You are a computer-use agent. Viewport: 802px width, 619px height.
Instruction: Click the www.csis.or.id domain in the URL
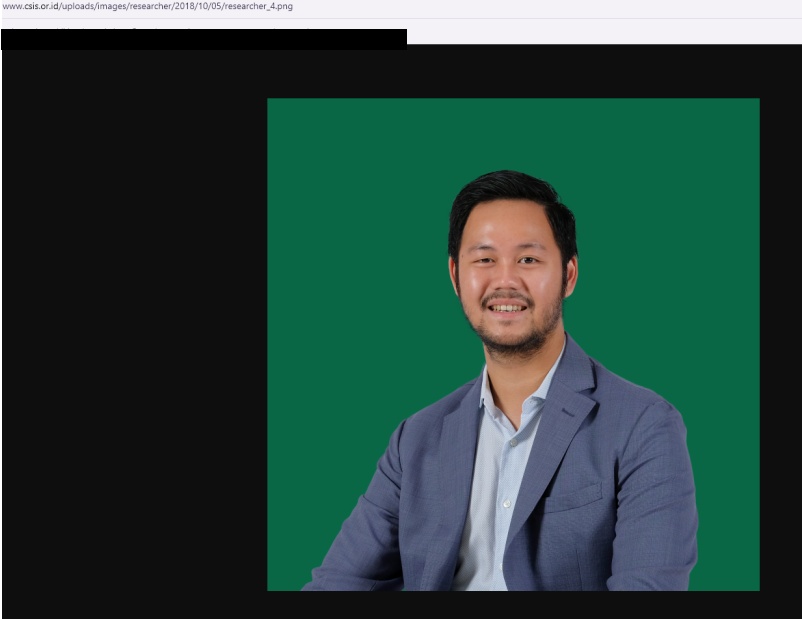point(31,7)
